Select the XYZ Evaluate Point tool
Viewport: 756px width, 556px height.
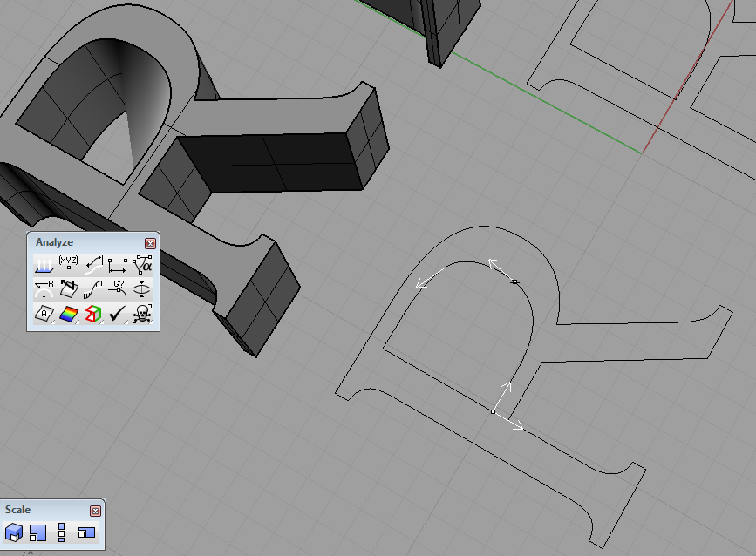click(x=68, y=263)
